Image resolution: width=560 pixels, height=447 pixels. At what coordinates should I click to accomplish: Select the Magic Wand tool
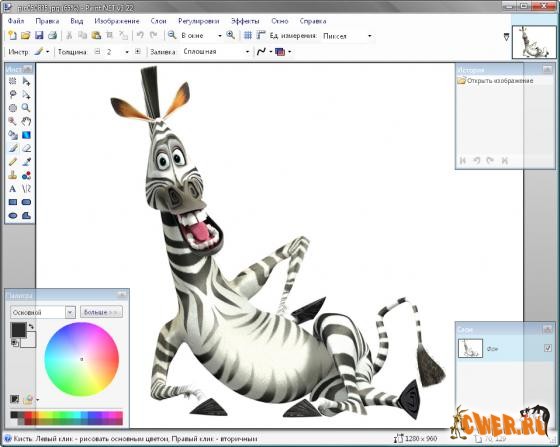12,121
